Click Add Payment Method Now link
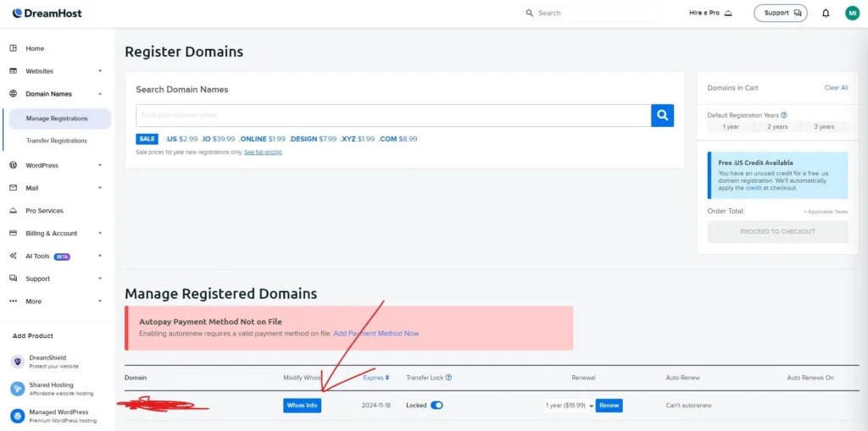The height and width of the screenshot is (431, 868). pos(376,334)
